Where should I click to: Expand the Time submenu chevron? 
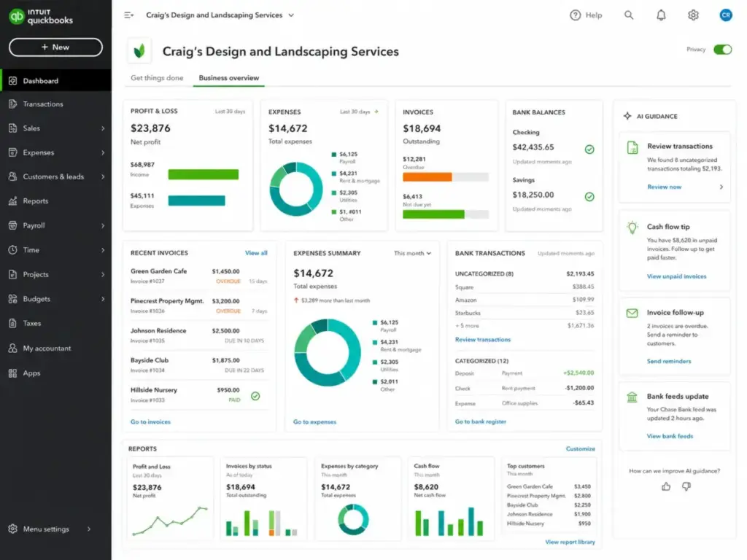[x=103, y=250]
